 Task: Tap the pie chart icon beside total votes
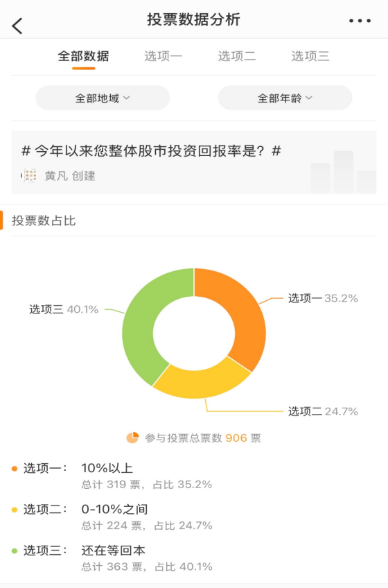pos(133,438)
